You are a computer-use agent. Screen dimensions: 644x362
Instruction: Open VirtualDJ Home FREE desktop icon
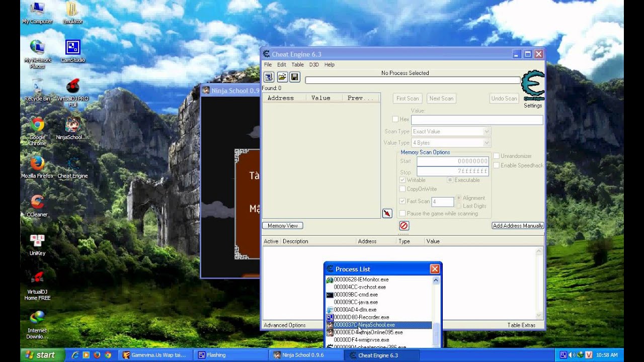tap(37, 286)
